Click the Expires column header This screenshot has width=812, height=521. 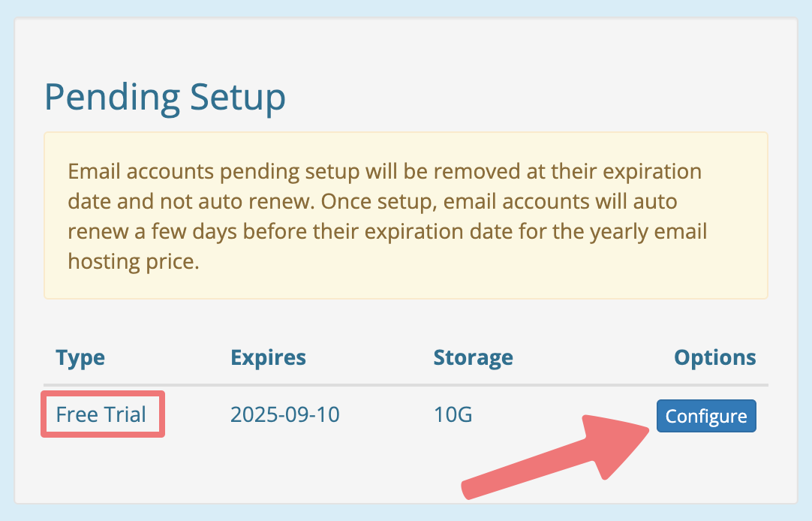point(268,357)
